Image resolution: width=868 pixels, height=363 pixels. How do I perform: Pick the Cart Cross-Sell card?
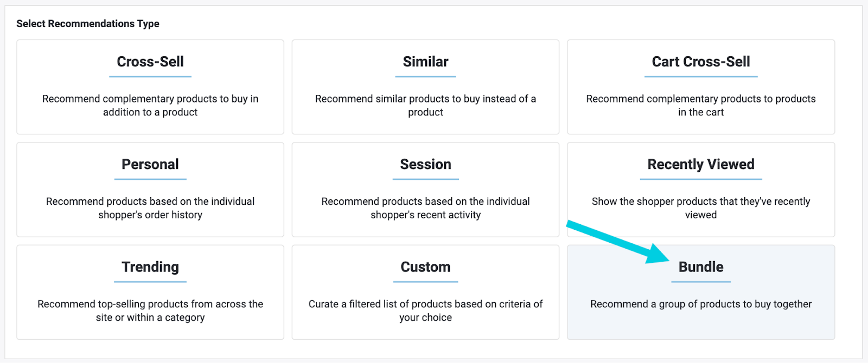point(701,87)
